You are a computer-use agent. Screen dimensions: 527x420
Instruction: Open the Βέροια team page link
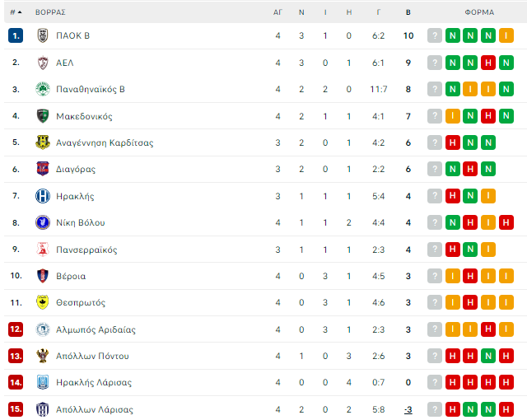71,276
